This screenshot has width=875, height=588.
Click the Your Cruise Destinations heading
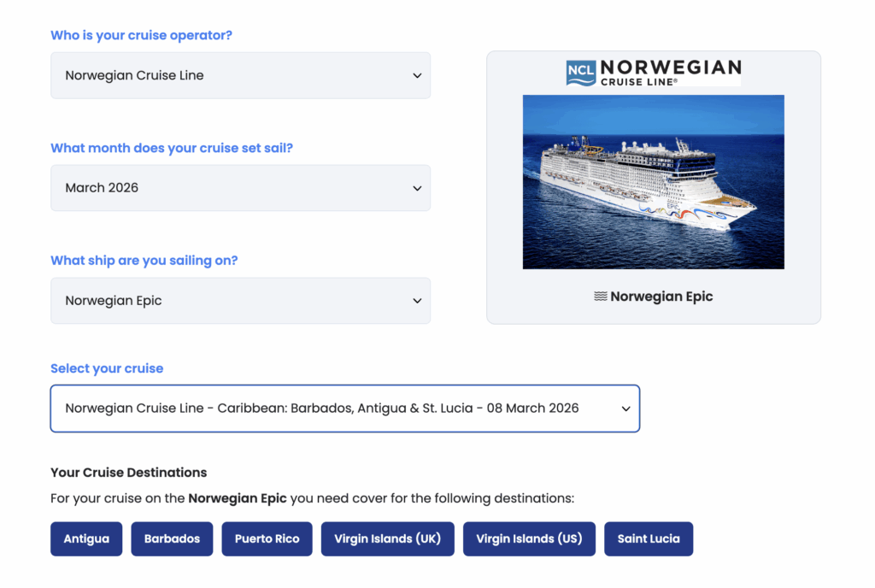pyautogui.click(x=129, y=473)
